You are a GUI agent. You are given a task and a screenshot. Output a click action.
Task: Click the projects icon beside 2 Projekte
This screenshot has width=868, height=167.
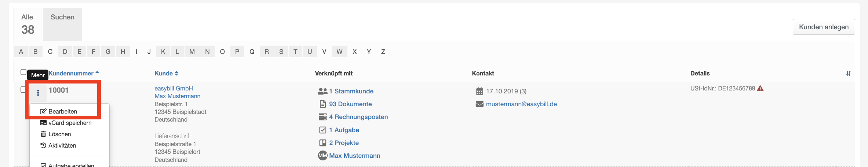(x=322, y=143)
